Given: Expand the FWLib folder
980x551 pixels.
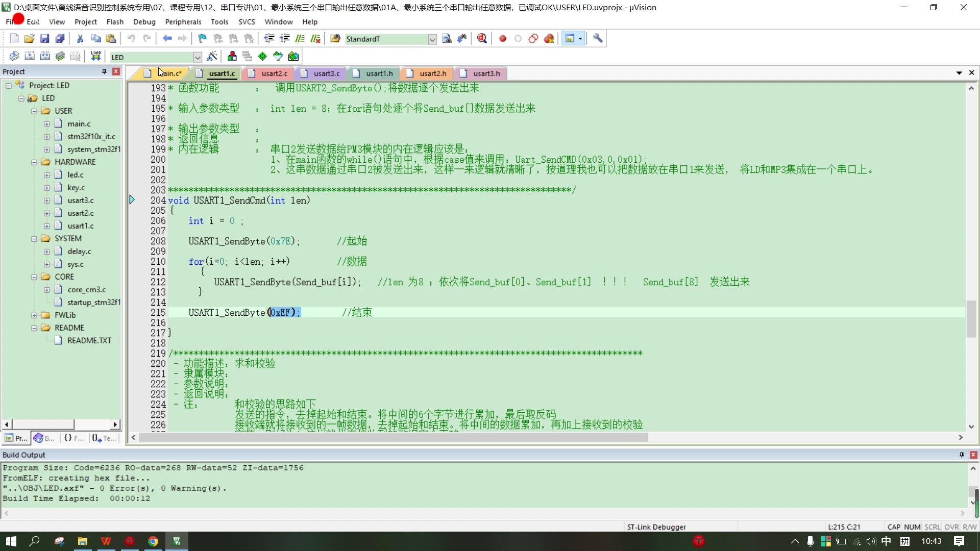Looking at the screenshot, I should (34, 315).
